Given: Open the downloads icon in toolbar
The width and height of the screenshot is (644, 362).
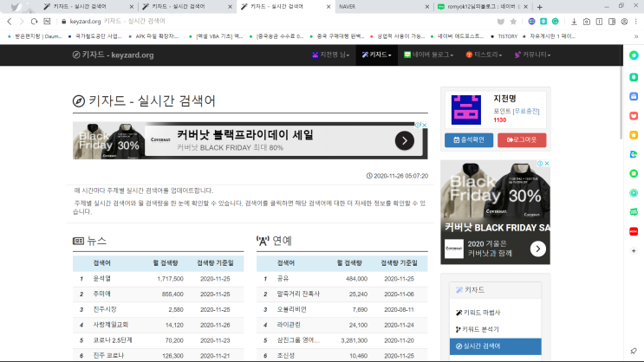Looking at the screenshot, I should [x=574, y=22].
